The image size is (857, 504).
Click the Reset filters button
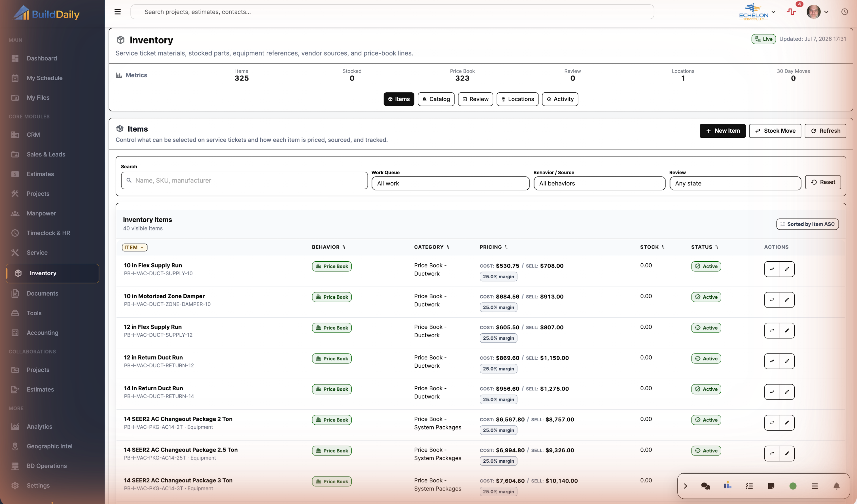(823, 182)
